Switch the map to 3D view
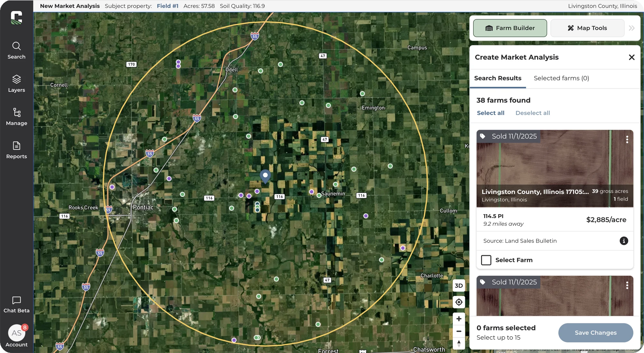The width and height of the screenshot is (644, 353). (x=459, y=286)
